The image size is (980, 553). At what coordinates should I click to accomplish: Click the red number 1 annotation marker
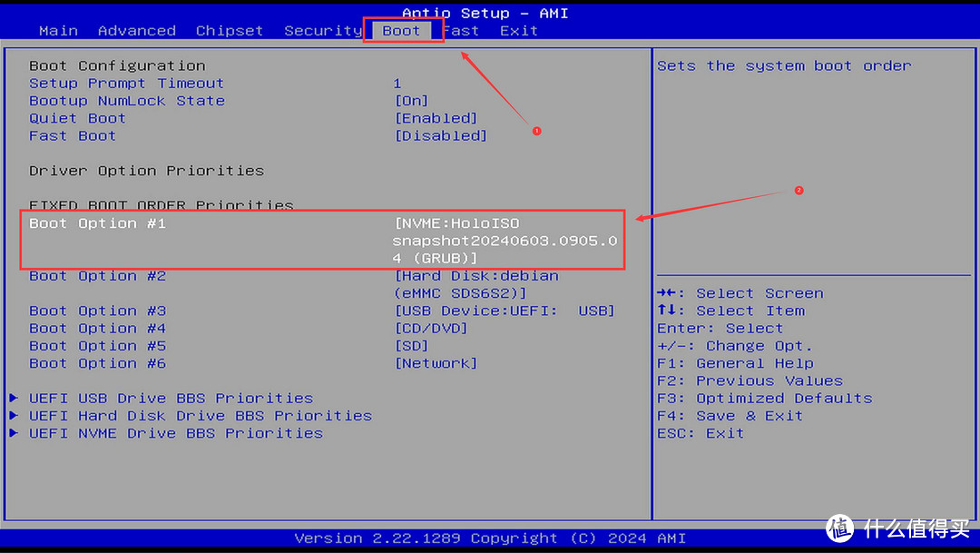[536, 131]
